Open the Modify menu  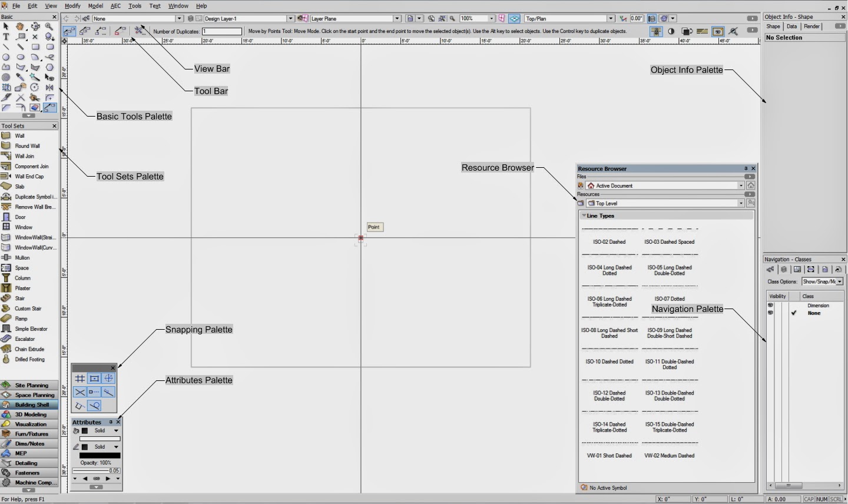tap(72, 6)
